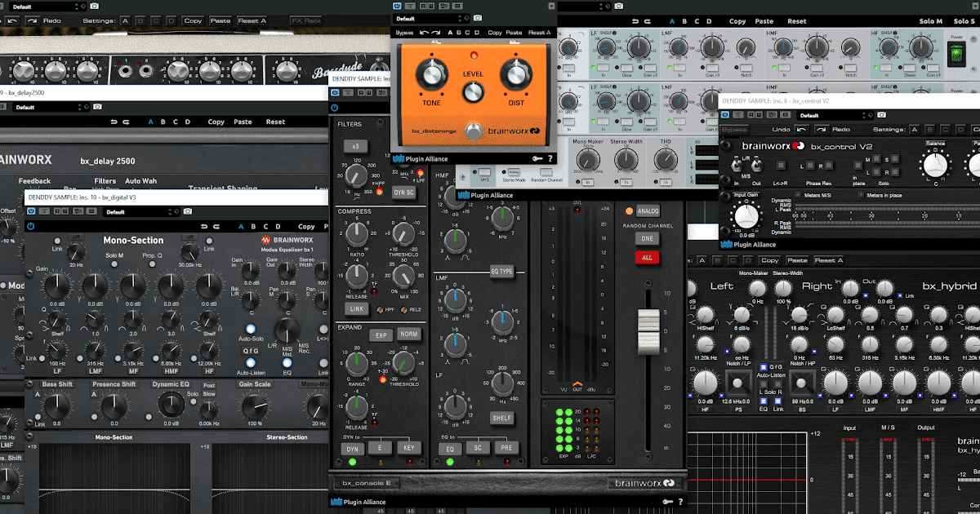The width and height of the screenshot is (980, 514).
Task: Click the undo arrow in bx_distorange toolbar
Action: click(x=425, y=33)
